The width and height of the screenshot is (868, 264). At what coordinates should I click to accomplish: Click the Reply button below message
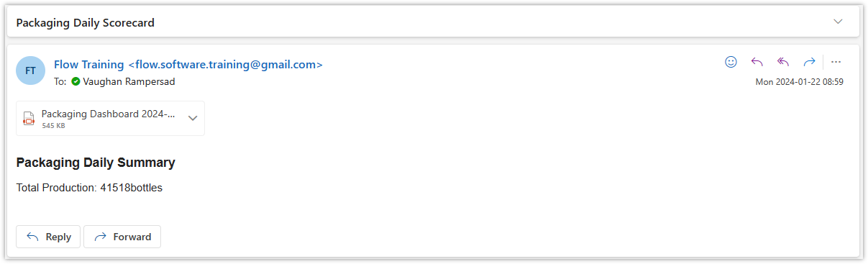(48, 237)
